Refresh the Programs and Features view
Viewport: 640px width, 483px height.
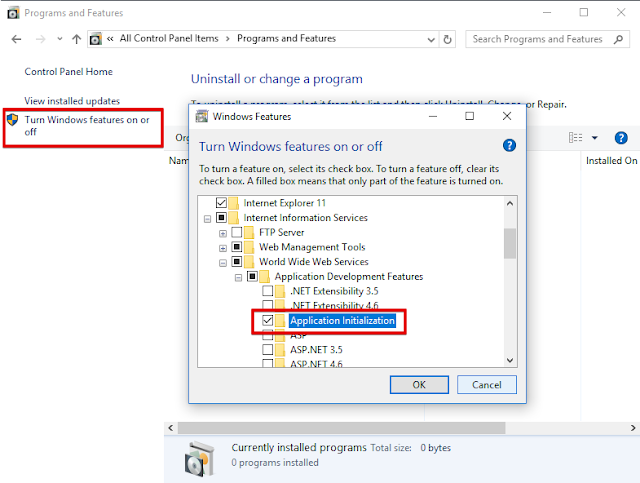448,40
